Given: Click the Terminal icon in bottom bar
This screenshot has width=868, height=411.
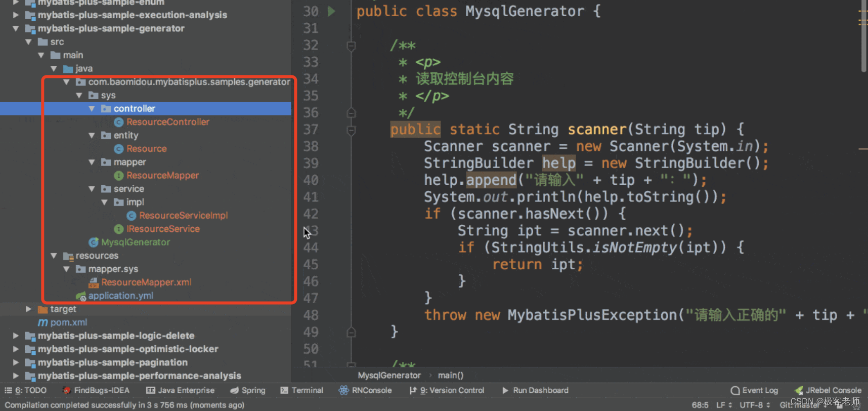Looking at the screenshot, I should [284, 390].
